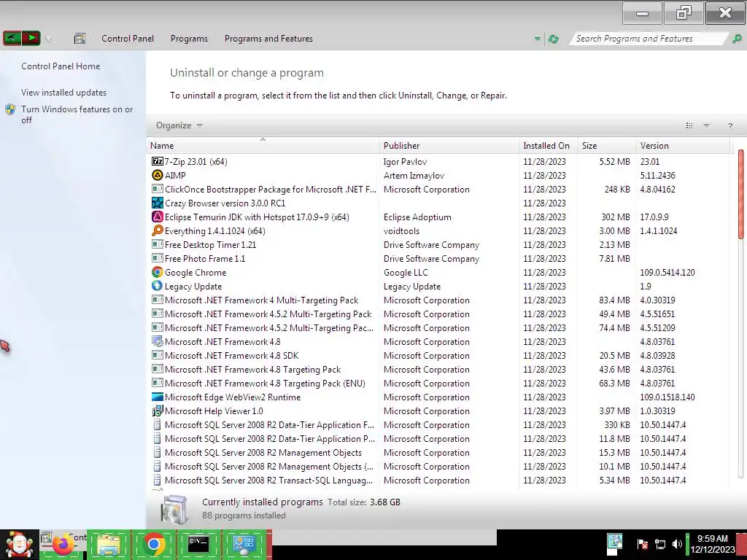Refresh the Programs and Features list
The width and height of the screenshot is (747, 560).
coord(553,39)
